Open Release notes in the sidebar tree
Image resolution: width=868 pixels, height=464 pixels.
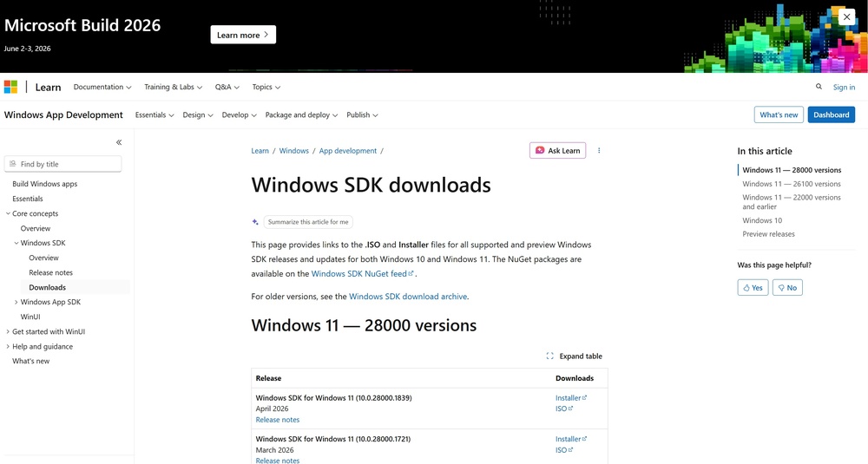point(51,272)
